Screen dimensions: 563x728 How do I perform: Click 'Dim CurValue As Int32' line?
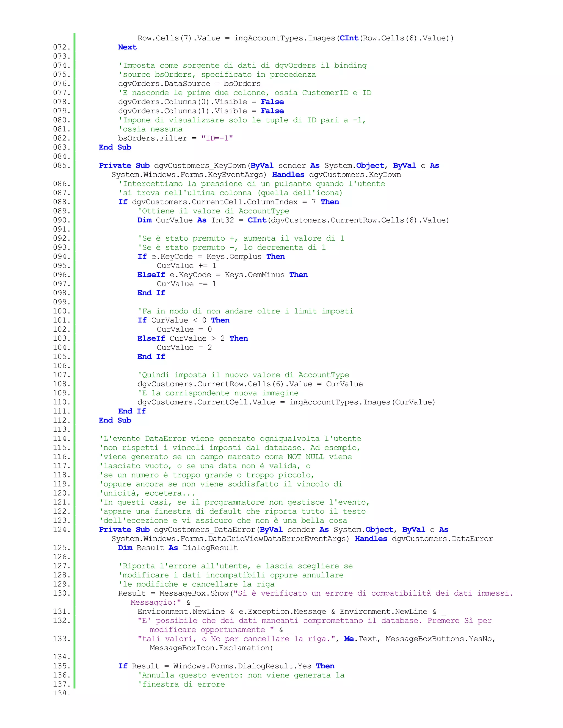(x=294, y=220)
